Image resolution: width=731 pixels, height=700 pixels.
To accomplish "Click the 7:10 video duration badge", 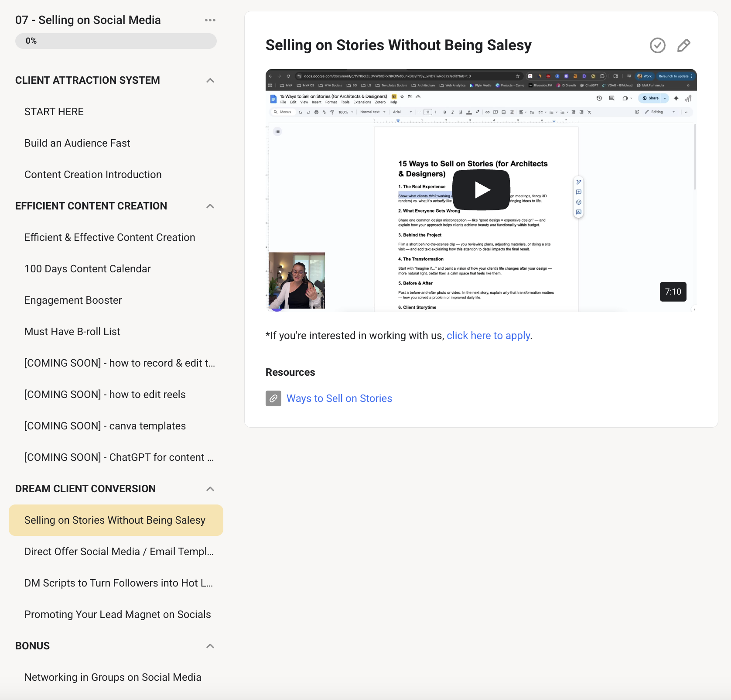I will point(673,292).
